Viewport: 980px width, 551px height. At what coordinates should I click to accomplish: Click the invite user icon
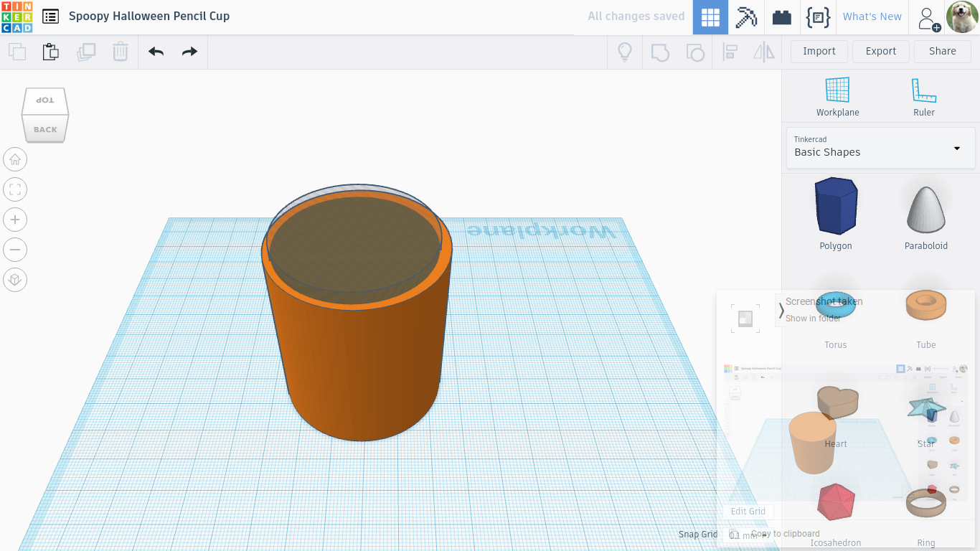(928, 18)
